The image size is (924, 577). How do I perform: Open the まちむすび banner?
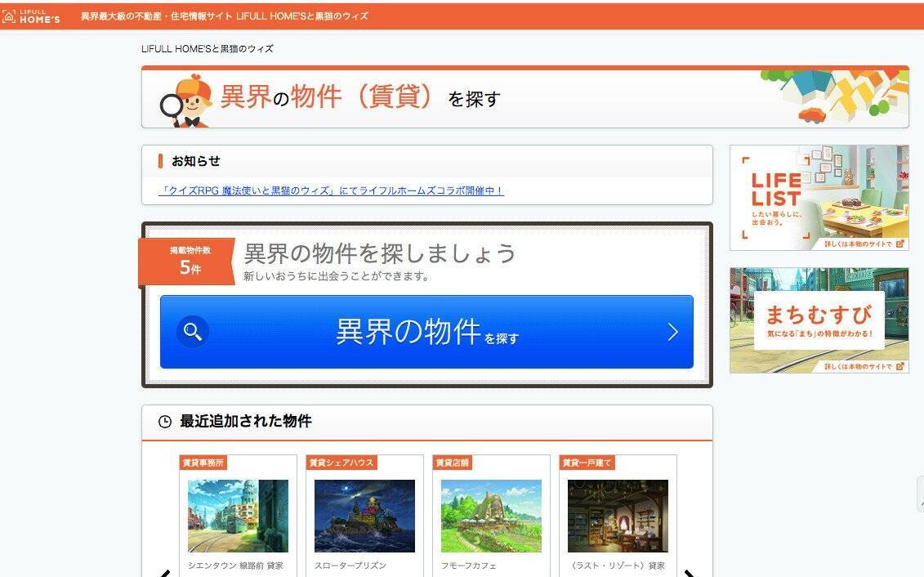pos(819,320)
